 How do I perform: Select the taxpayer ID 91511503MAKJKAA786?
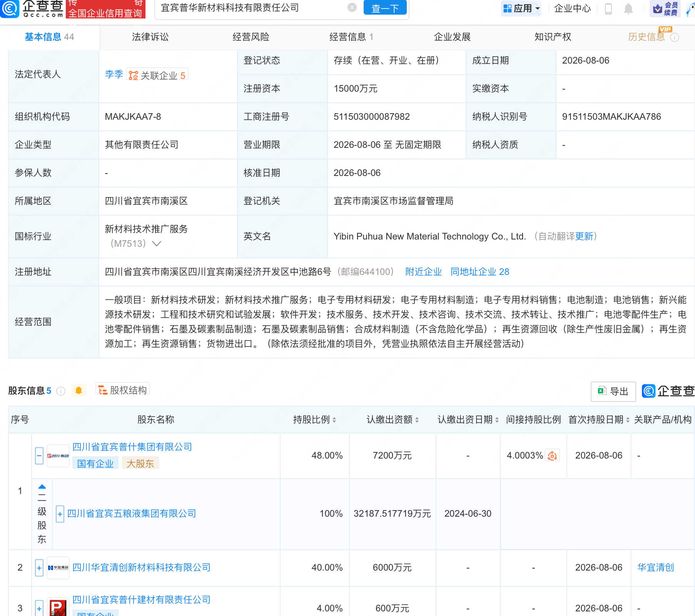(611, 117)
